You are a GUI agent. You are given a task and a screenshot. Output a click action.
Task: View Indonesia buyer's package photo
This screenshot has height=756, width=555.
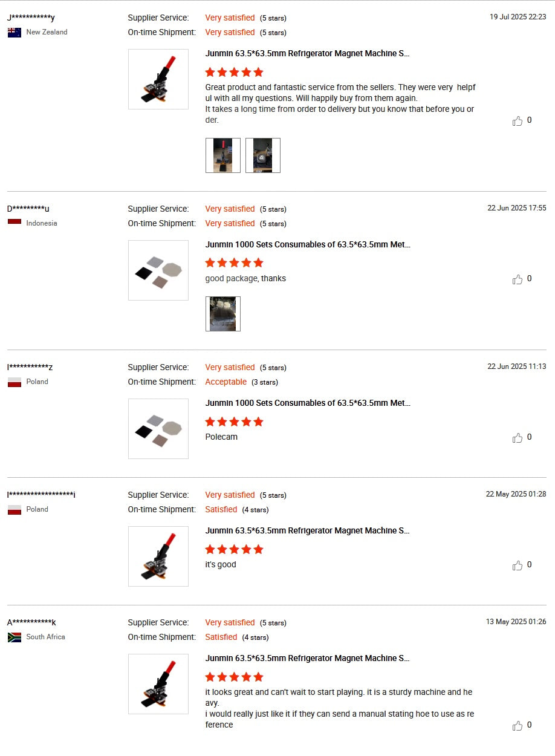223,314
